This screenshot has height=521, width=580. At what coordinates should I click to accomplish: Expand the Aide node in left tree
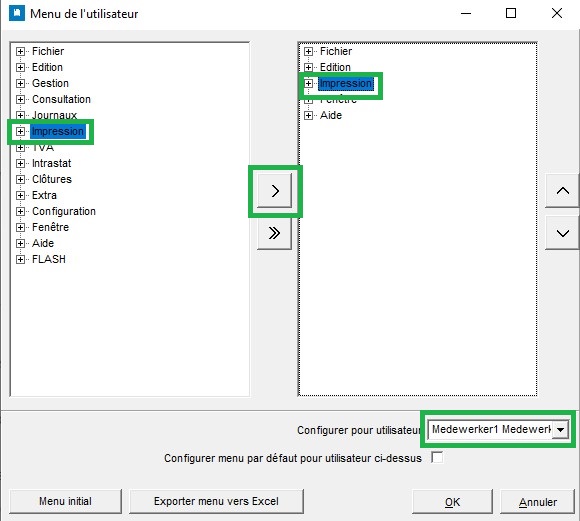coord(20,243)
